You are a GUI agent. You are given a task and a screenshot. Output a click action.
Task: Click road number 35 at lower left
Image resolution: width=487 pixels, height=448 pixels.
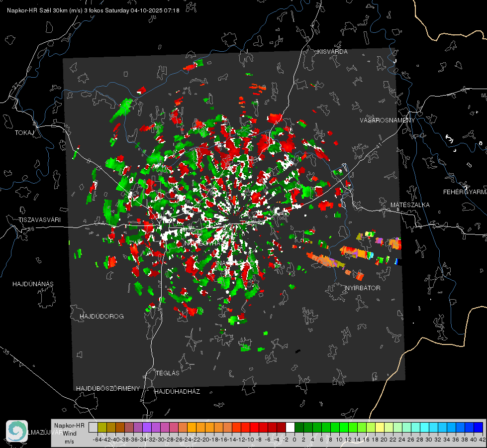(6, 351)
